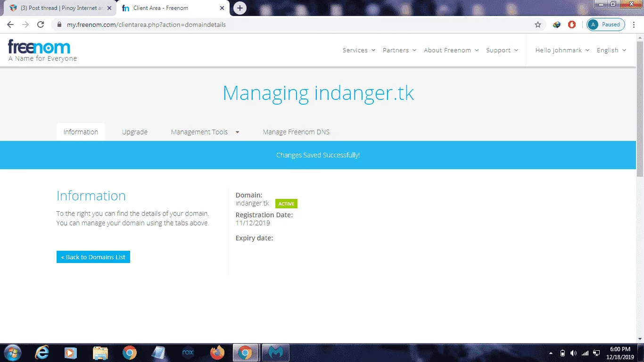
Task: Open the Hello johnmark account dropdown
Action: coord(562,50)
